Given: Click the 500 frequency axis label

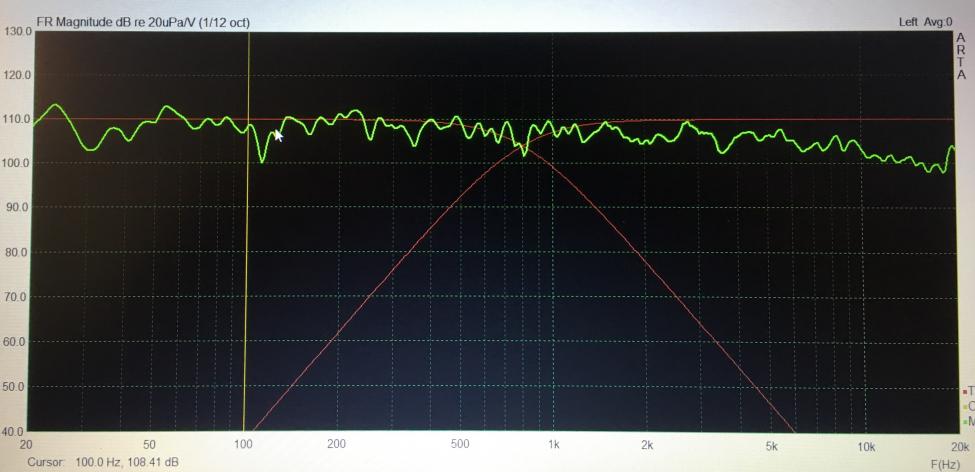Looking at the screenshot, I should pos(460,445).
